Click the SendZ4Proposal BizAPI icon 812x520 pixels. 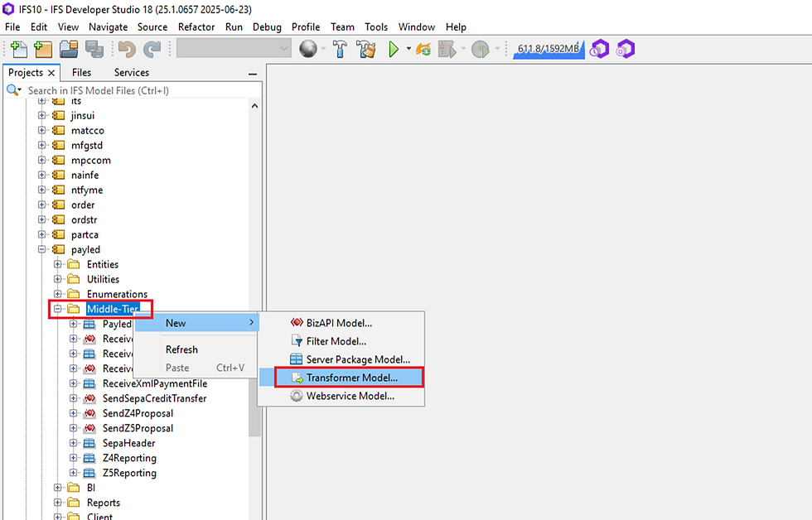[89, 413]
